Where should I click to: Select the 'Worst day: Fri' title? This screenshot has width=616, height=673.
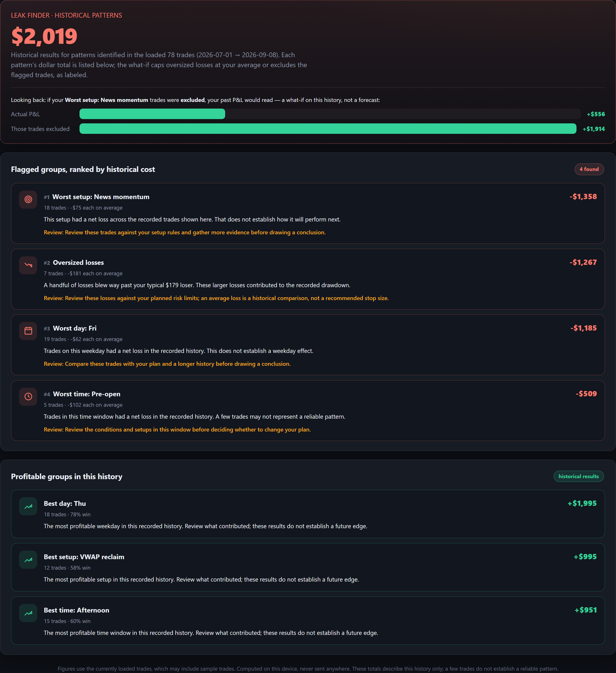pos(75,328)
